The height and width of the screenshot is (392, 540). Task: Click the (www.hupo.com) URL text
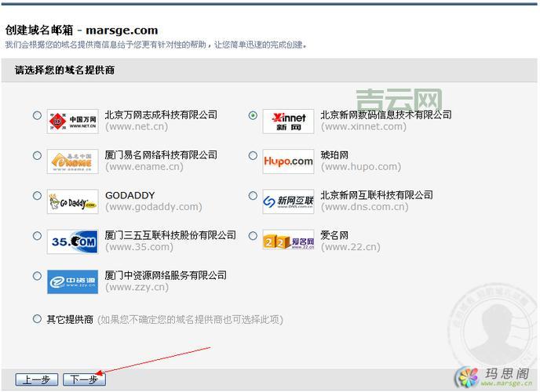point(361,167)
